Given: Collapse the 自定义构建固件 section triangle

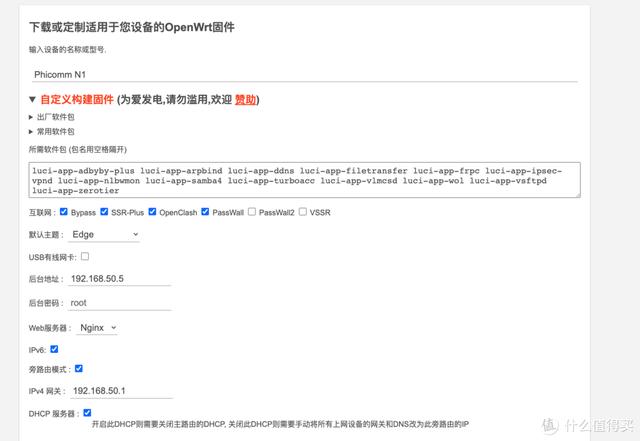Looking at the screenshot, I should (33, 99).
